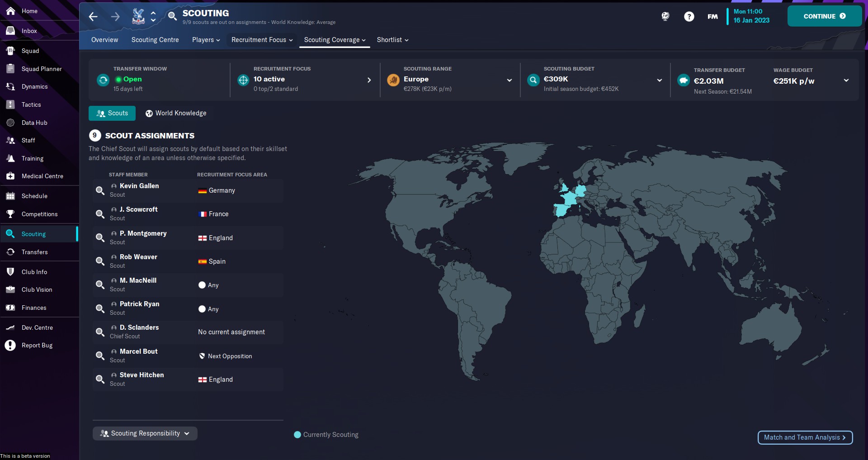Click the club badge switcher arrows

click(x=153, y=17)
